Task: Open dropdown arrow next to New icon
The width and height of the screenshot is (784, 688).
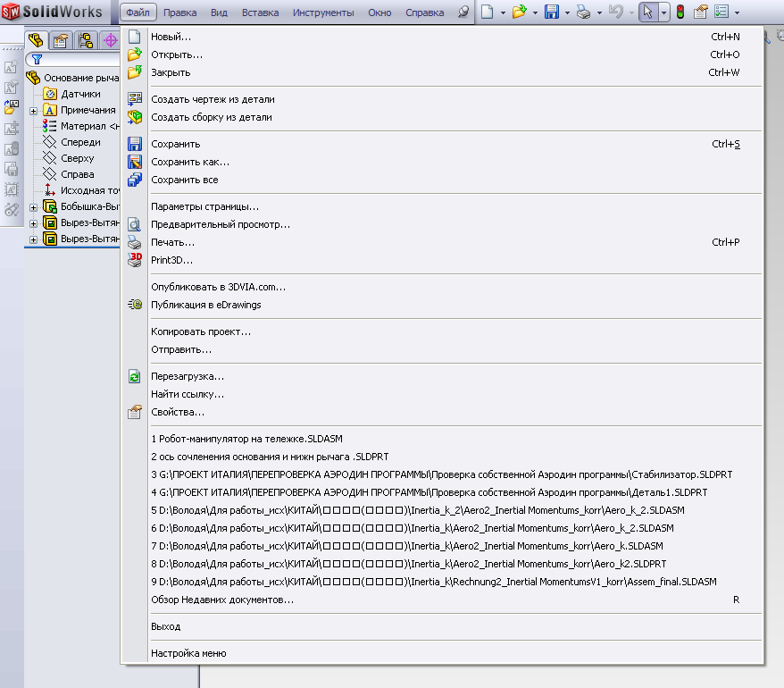Action: click(503, 13)
